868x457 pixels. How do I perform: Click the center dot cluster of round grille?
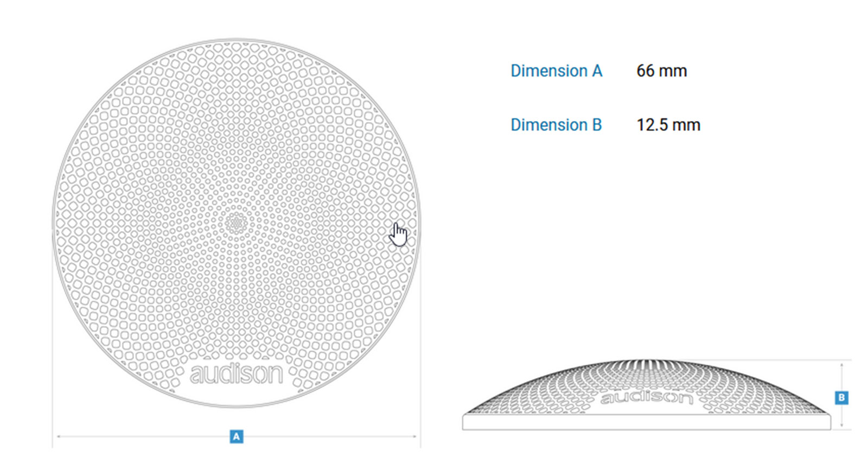point(236,223)
